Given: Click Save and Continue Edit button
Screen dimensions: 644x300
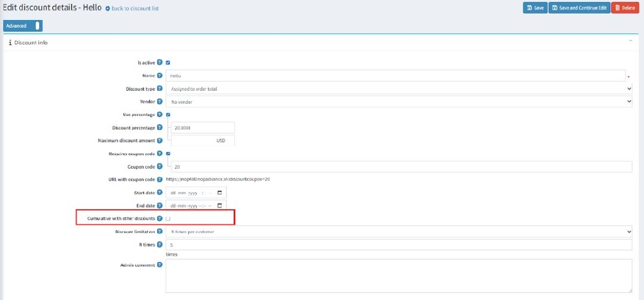Looking at the screenshot, I should point(579,8).
